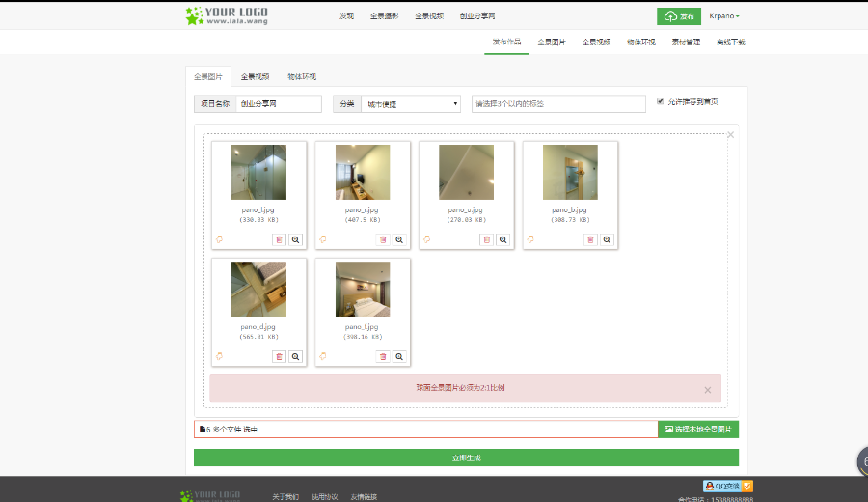Open 创业分享网 in the top navigation
Viewport: 868px width, 502px height.
(477, 16)
